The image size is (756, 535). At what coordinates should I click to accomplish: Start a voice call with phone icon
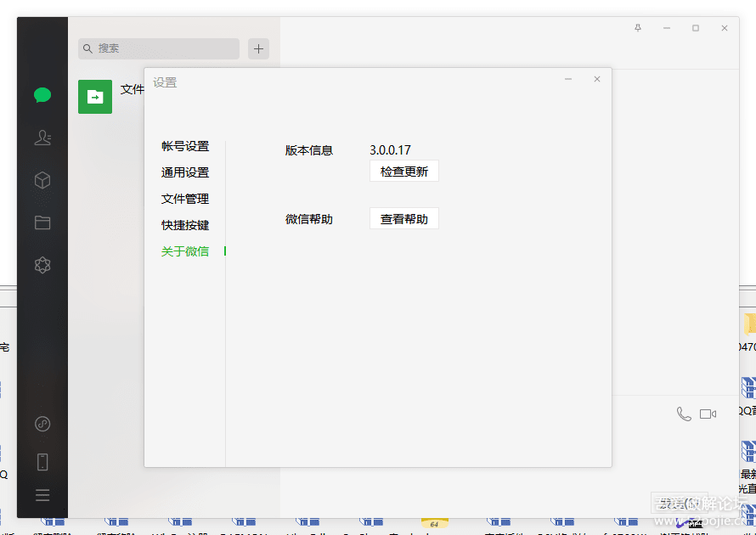pos(684,414)
